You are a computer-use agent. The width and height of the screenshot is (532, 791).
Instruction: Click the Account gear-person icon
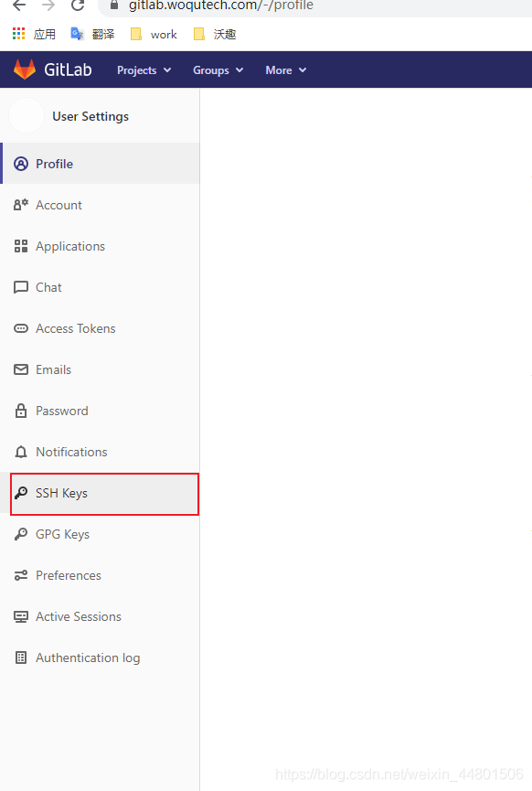pos(21,205)
